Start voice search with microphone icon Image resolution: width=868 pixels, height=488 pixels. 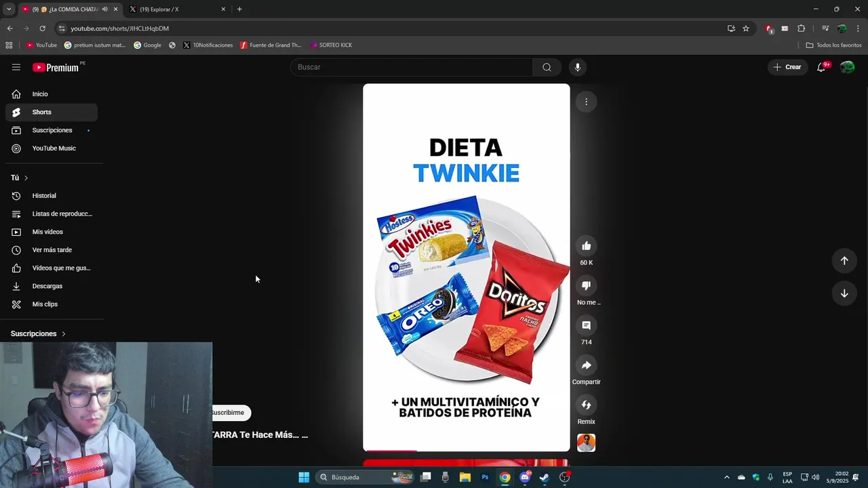[578, 67]
